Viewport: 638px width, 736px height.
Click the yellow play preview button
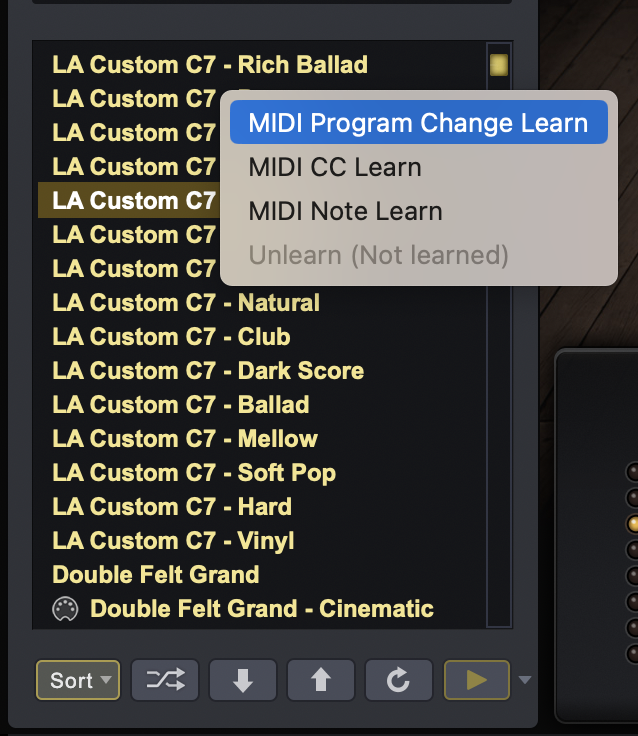point(477,680)
